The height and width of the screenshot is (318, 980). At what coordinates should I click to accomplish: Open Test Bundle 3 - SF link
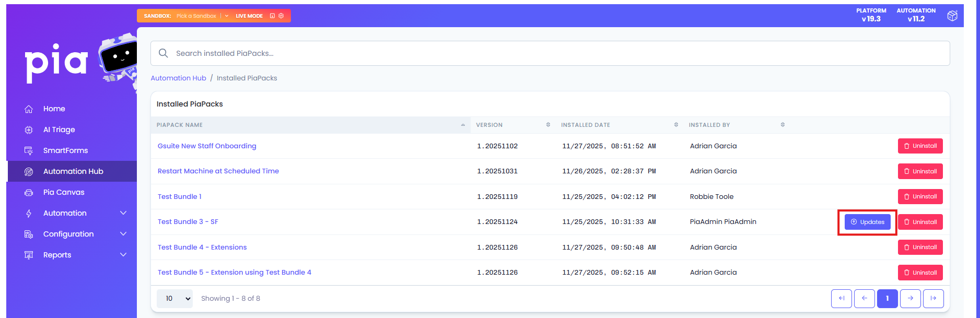[188, 222]
